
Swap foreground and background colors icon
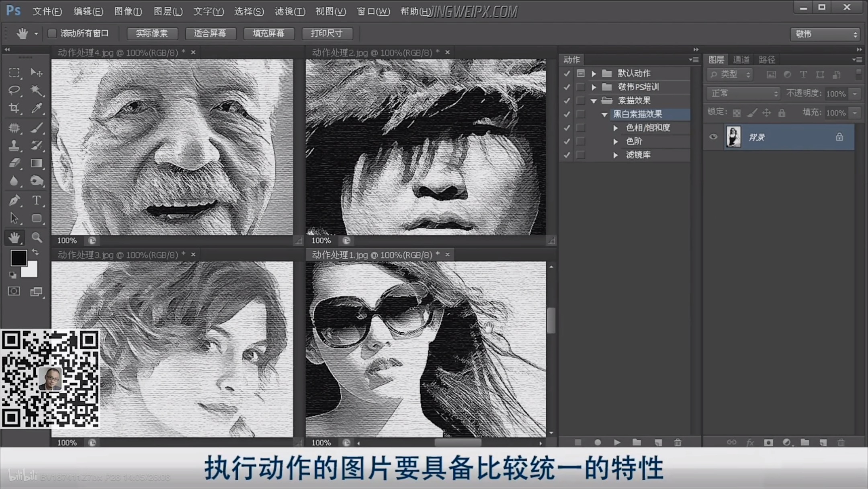[x=35, y=252]
